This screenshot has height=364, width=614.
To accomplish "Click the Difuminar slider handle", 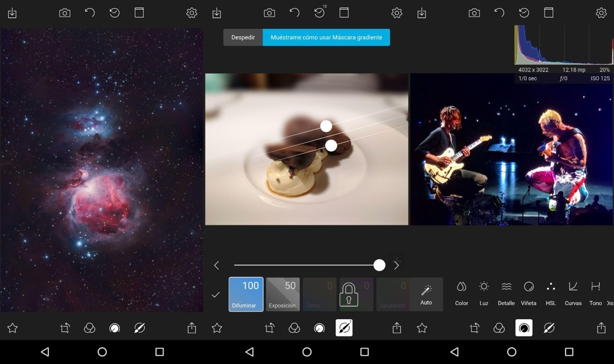I will click(x=379, y=265).
